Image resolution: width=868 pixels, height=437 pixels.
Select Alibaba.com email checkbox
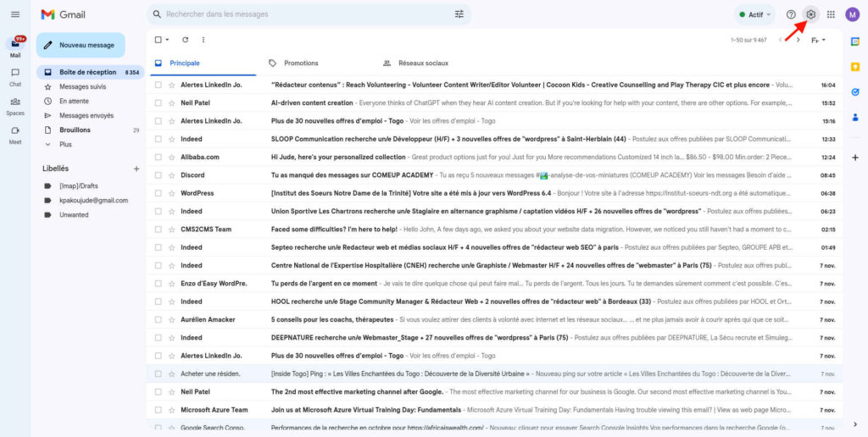[x=159, y=157]
